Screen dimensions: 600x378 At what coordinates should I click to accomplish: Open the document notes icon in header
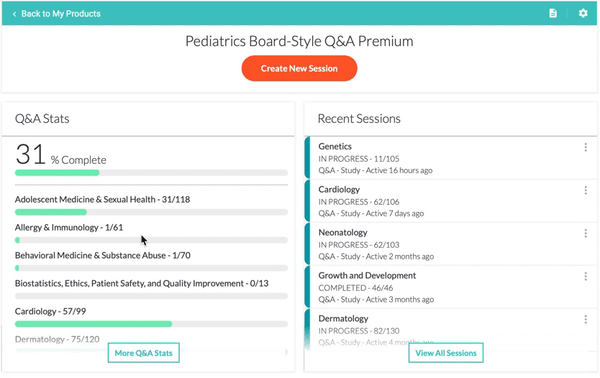[553, 13]
